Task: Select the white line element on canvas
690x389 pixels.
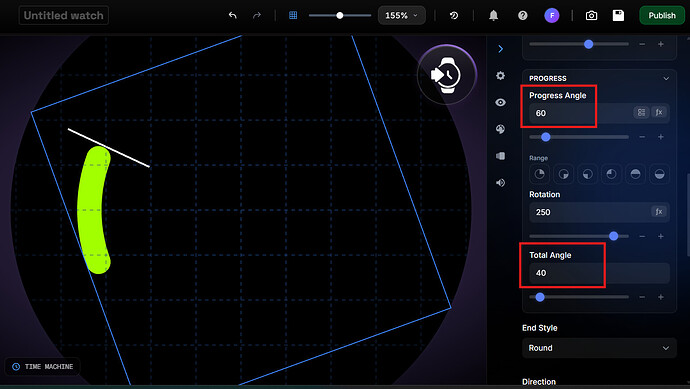Action: pos(109,148)
